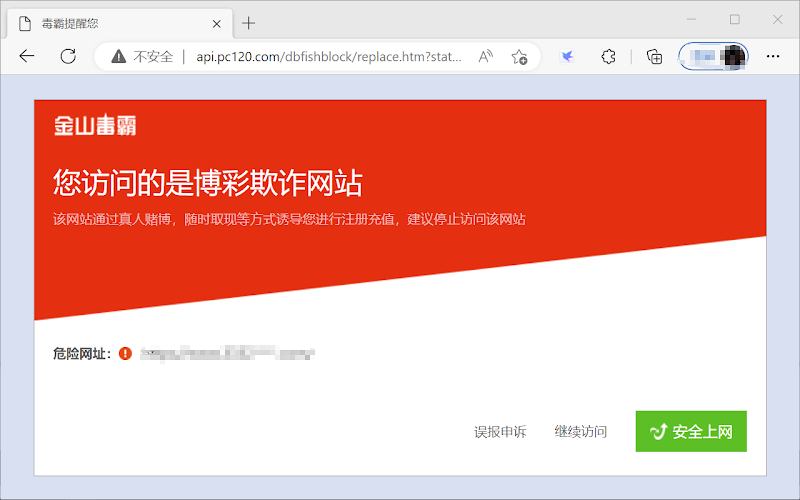Click the address bar URL api.pc120.com
Screen dimensions: 800x500
tap(329, 57)
